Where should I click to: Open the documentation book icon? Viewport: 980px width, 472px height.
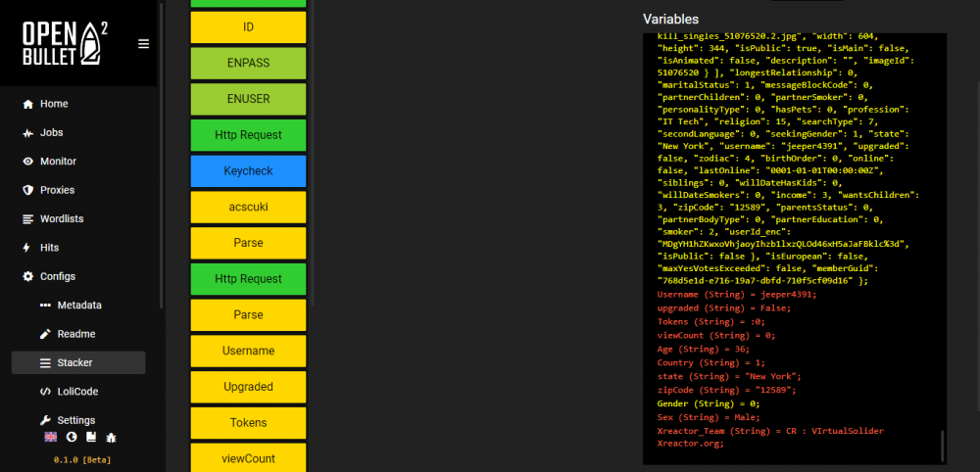(91, 437)
